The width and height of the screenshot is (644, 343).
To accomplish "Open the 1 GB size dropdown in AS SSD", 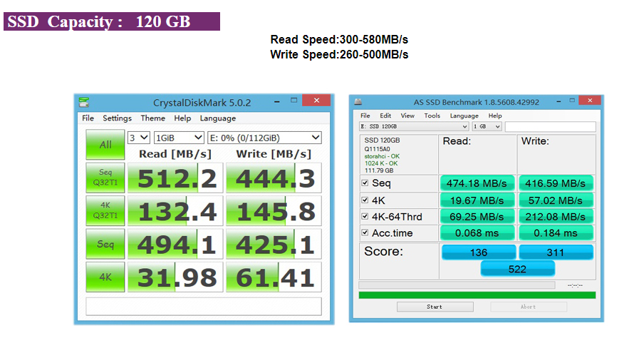I will [x=487, y=126].
